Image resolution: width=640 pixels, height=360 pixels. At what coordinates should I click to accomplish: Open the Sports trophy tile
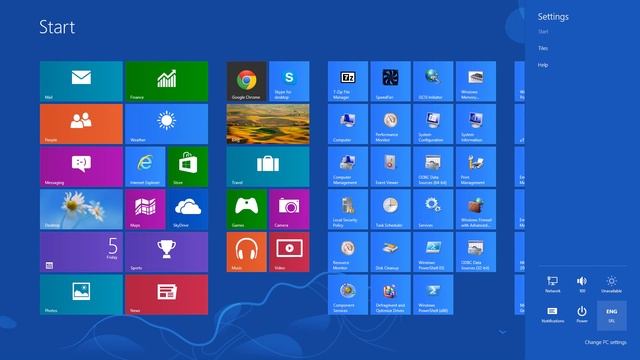click(x=167, y=252)
